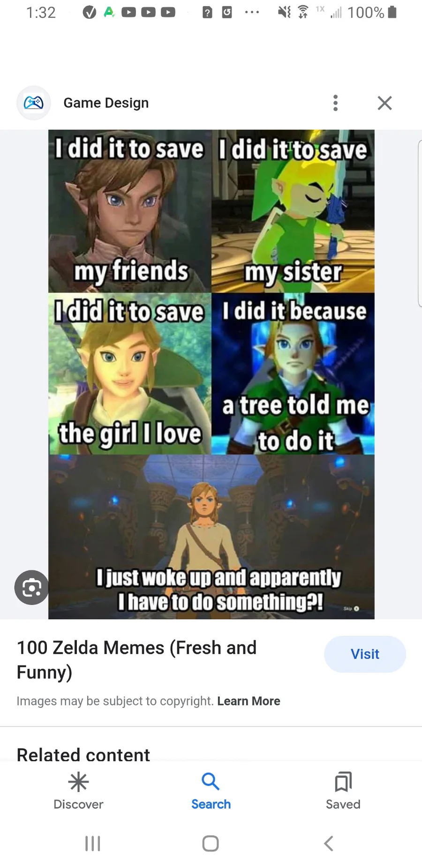The image size is (422, 868).
Task: Tap the next image peeking at right edge
Action: (420, 224)
